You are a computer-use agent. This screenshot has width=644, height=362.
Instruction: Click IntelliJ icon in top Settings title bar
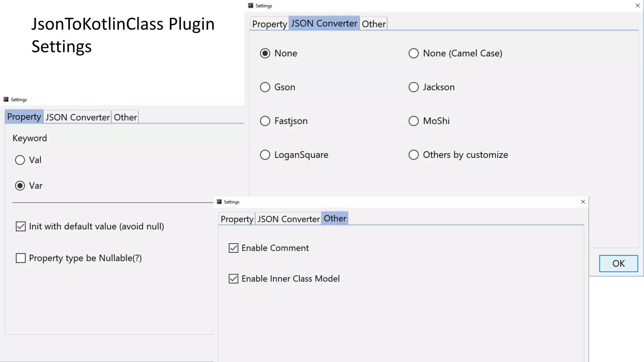coord(251,6)
